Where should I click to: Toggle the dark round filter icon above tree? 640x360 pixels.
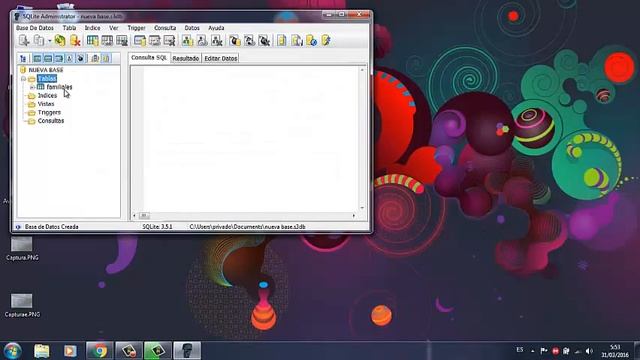[80, 58]
